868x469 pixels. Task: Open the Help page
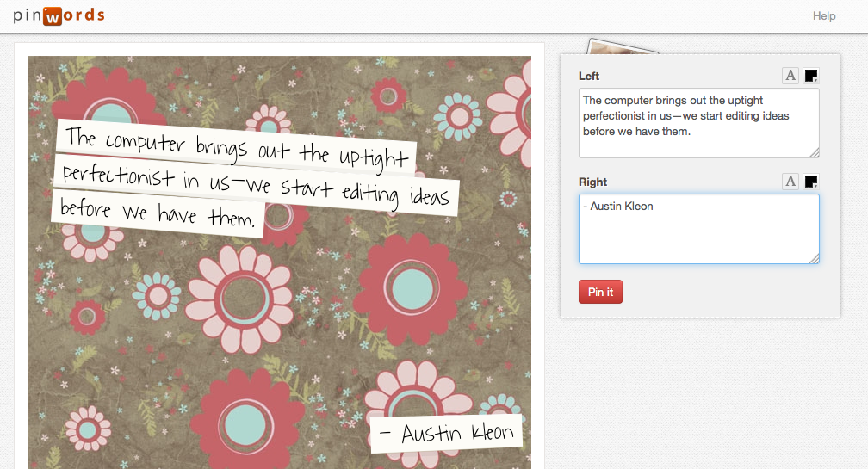pos(824,15)
